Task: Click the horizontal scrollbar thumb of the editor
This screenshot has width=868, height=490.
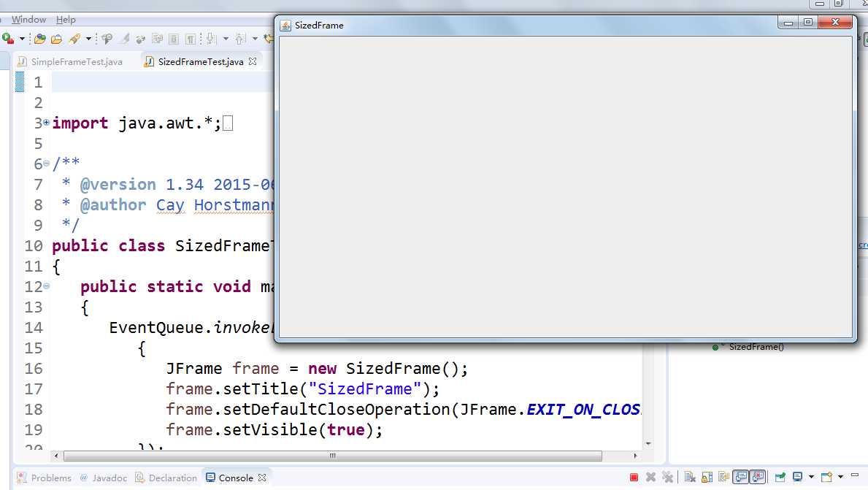Action: (x=333, y=456)
